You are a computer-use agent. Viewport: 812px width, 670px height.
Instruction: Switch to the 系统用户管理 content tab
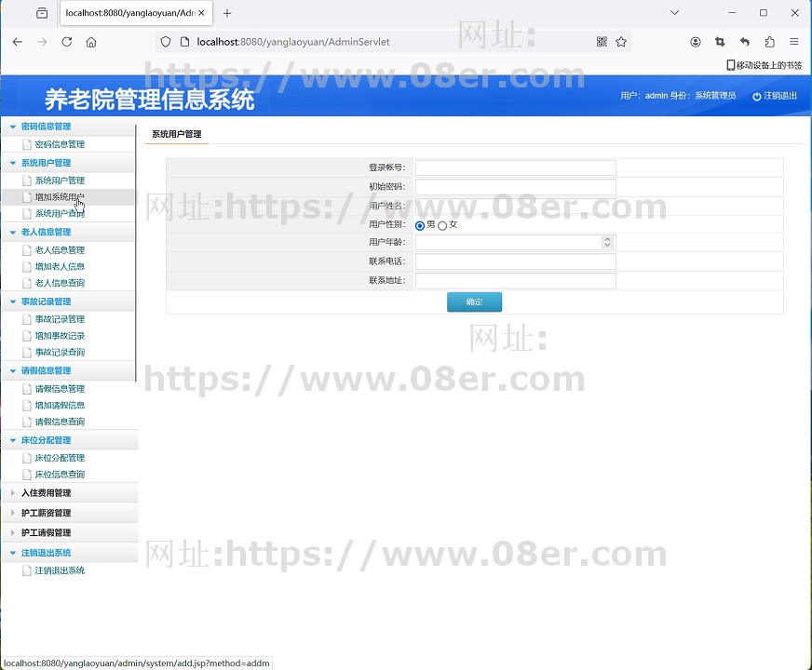[177, 135]
